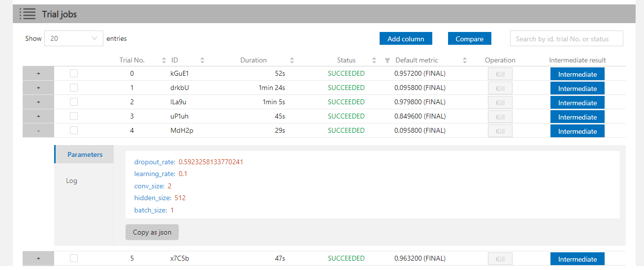This screenshot has width=644, height=270.
Task: Select the Parameters tab
Action: 85,154
